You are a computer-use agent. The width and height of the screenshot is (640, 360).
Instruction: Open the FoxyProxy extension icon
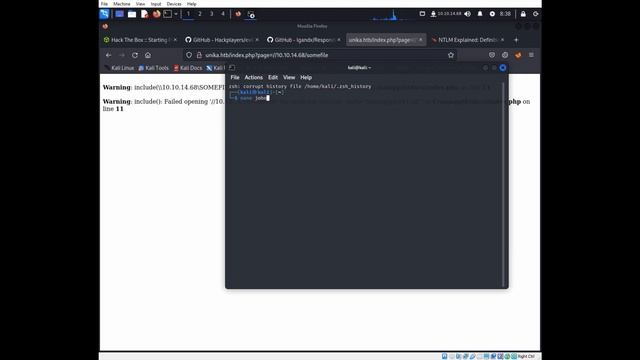[518, 55]
